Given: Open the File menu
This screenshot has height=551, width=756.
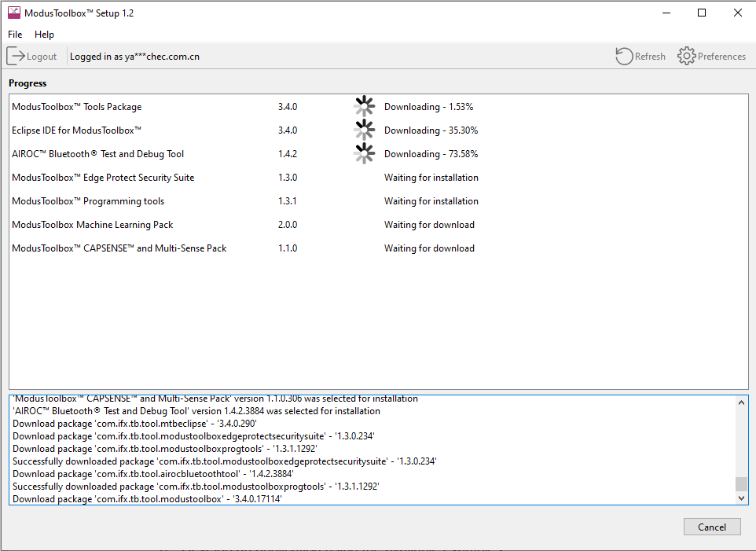Looking at the screenshot, I should pyautogui.click(x=15, y=35).
